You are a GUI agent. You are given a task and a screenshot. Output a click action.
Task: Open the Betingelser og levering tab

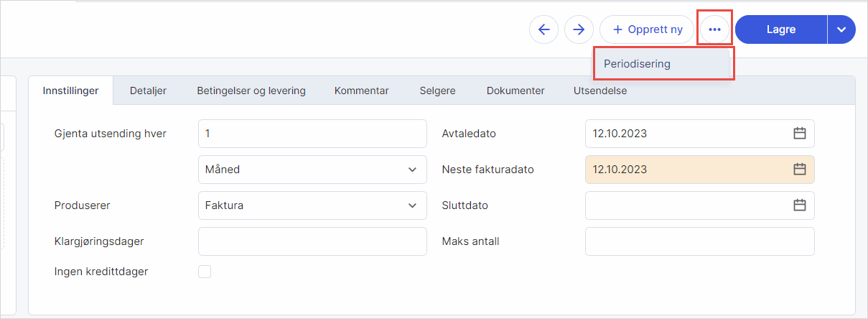pos(251,91)
